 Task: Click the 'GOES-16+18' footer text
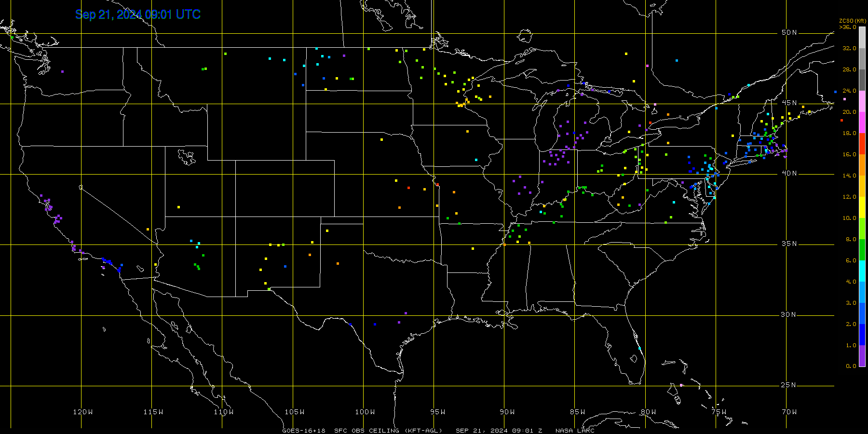coord(304,431)
